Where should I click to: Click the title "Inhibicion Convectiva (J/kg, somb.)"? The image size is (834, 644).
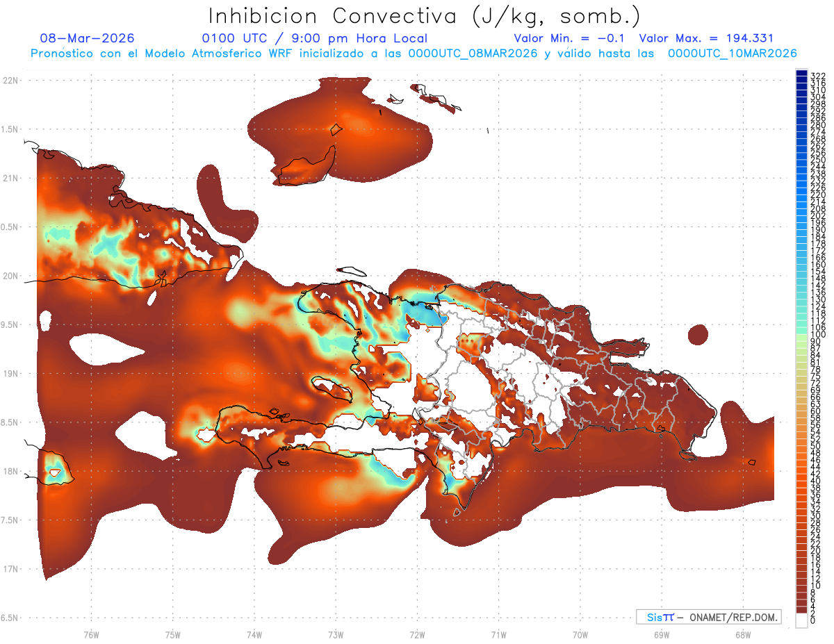425,16
